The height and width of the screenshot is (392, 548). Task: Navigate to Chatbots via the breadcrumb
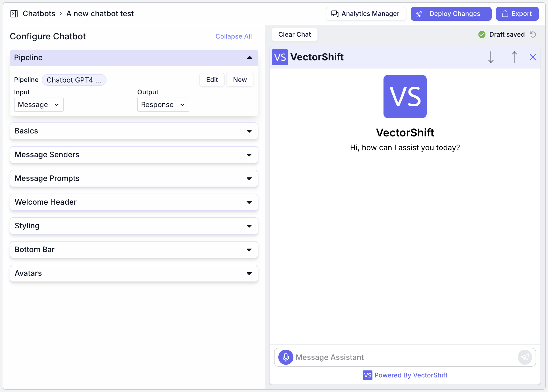tap(39, 13)
